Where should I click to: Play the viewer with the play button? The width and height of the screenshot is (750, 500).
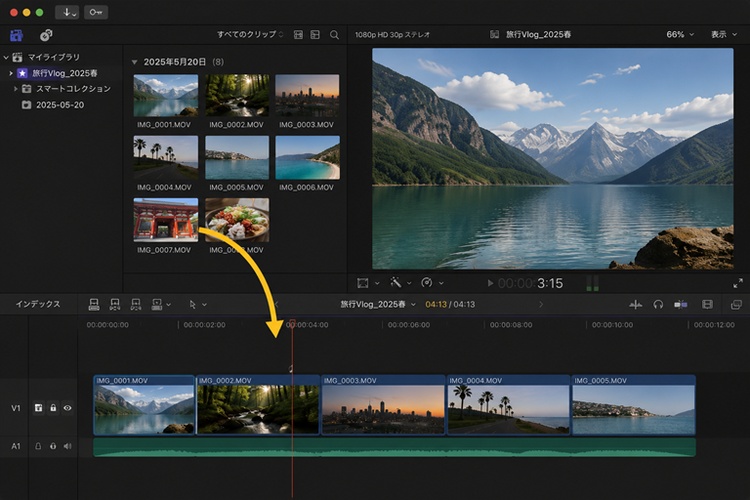pos(490,283)
